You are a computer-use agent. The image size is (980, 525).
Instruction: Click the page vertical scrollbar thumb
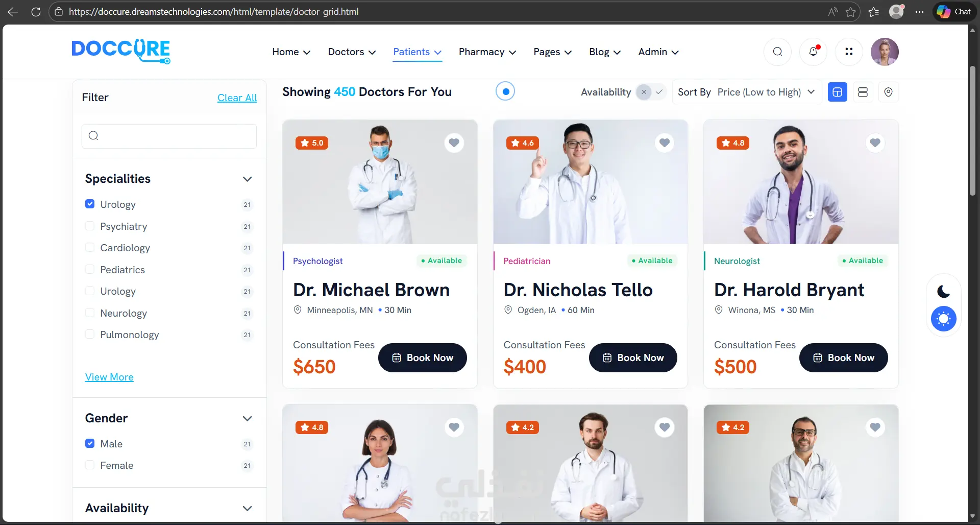tap(972, 130)
